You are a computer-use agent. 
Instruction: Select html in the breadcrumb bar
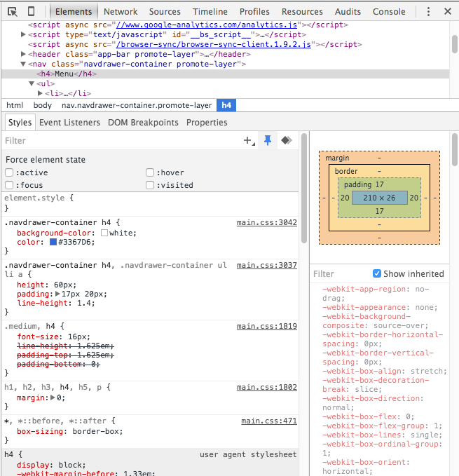[x=15, y=105]
